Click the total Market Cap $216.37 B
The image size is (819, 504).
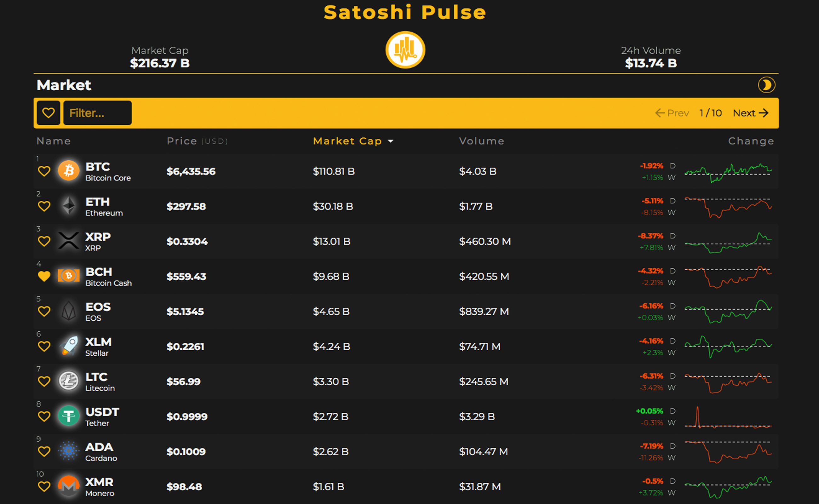click(160, 63)
